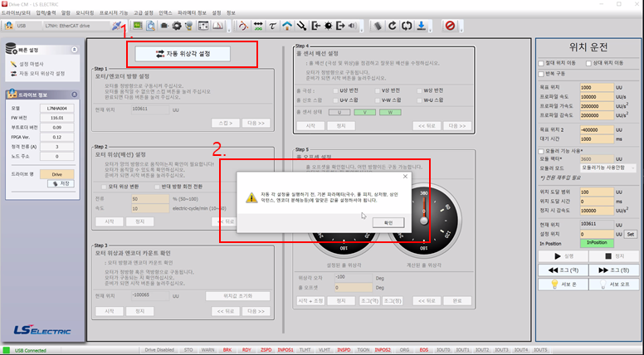Open the oscilloscope monitor toolbar icon
Screen dimensions: 644x355
[138, 26]
